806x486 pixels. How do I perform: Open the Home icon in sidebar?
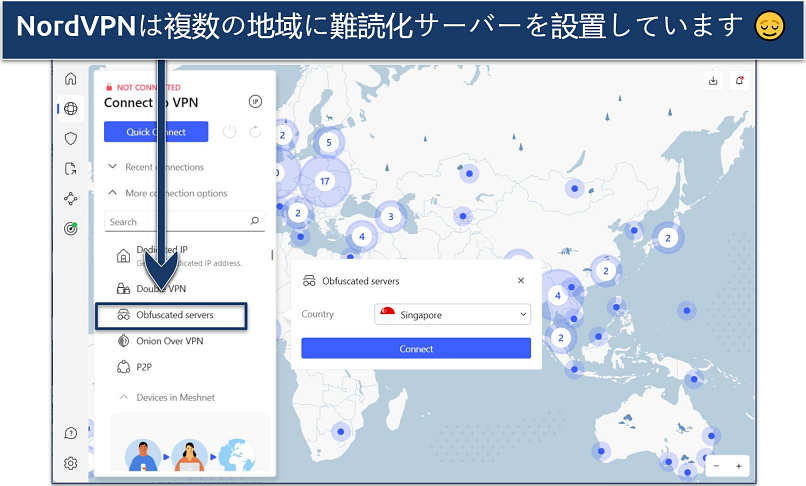(x=70, y=79)
